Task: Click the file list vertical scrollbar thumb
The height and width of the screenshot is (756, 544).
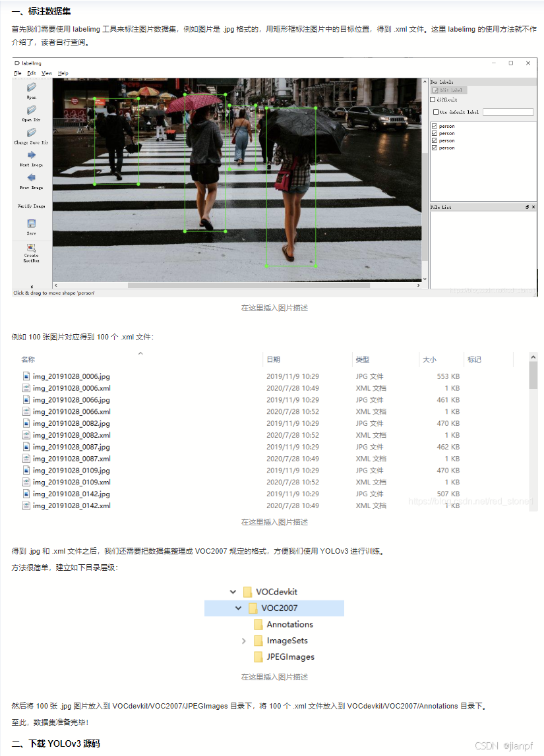Action: coord(533,375)
